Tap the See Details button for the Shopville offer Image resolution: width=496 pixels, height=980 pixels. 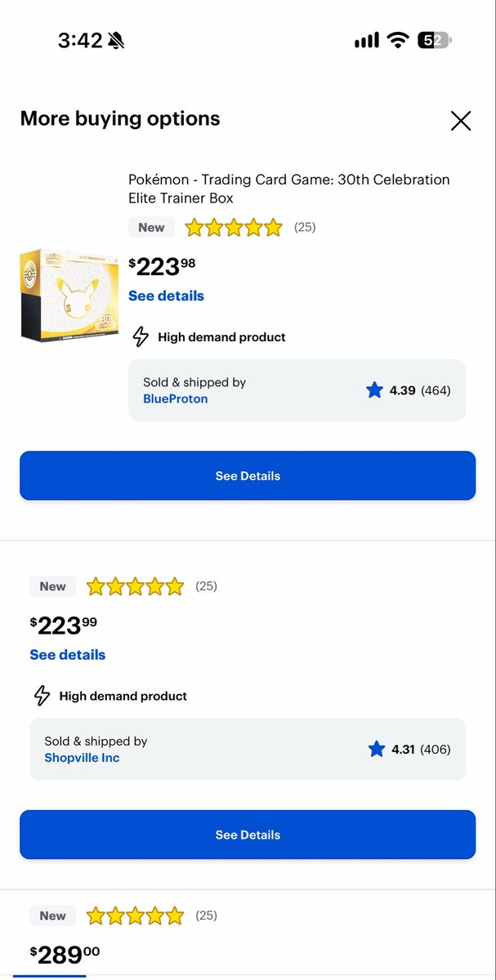point(248,835)
